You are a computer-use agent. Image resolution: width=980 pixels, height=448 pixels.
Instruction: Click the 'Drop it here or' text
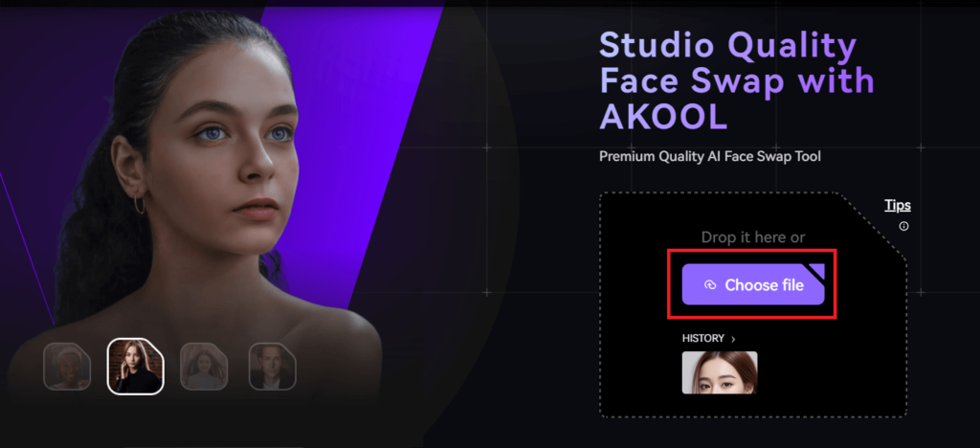pos(753,237)
